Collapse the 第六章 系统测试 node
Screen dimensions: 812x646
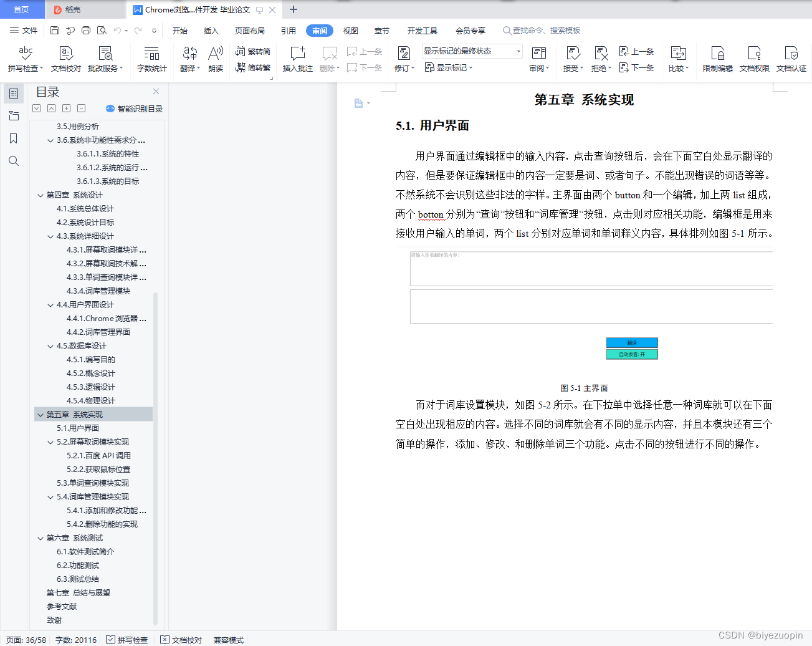[x=41, y=538]
